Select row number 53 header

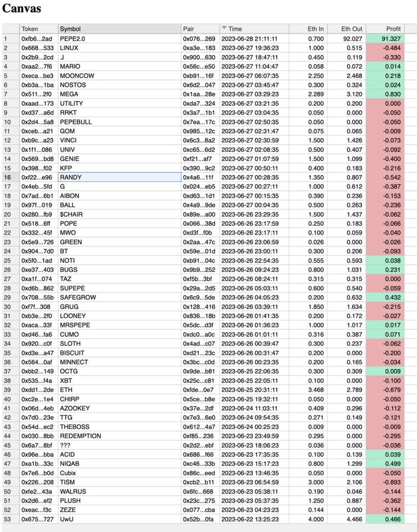11,519
